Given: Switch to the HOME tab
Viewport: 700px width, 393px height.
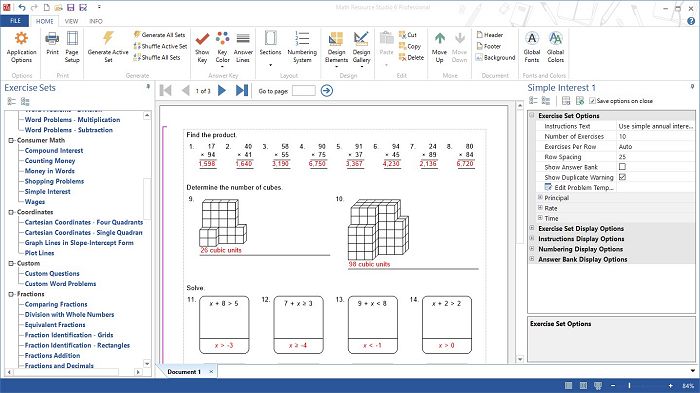Looking at the screenshot, I should click(x=45, y=21).
